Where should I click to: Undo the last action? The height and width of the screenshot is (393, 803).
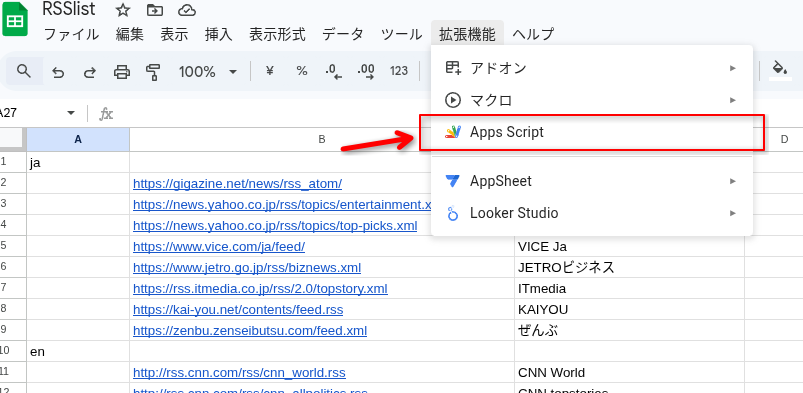[58, 72]
